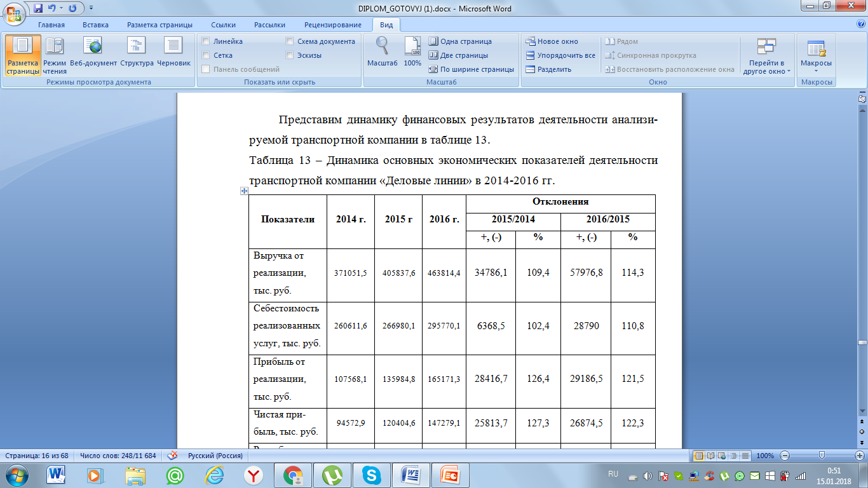Switch to Режим чтения view
This screenshot has width=868, height=488.
coord(55,55)
